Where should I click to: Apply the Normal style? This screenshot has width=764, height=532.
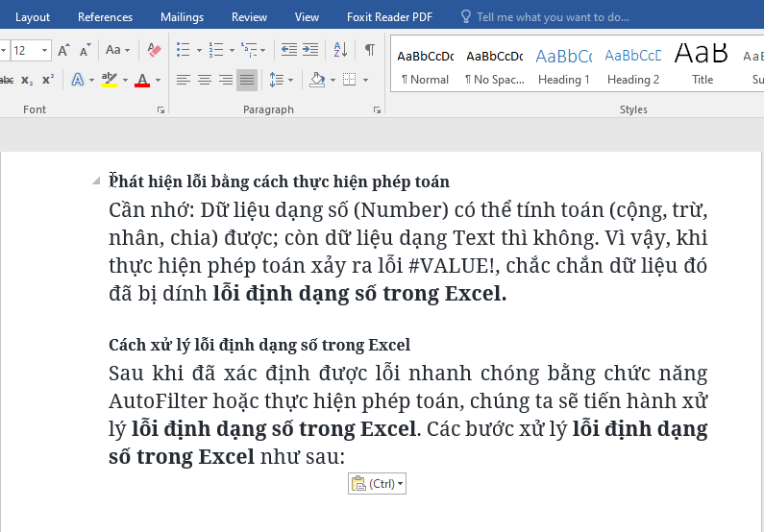(x=425, y=63)
